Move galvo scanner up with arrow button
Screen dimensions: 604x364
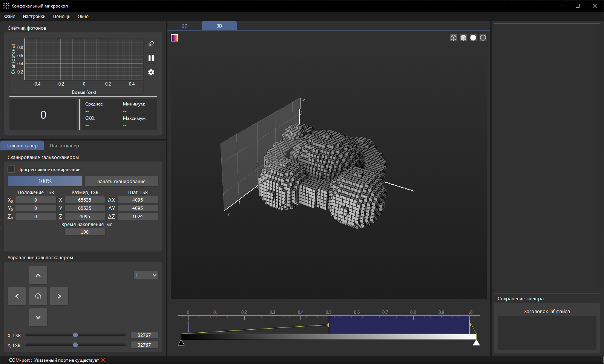tap(38, 275)
